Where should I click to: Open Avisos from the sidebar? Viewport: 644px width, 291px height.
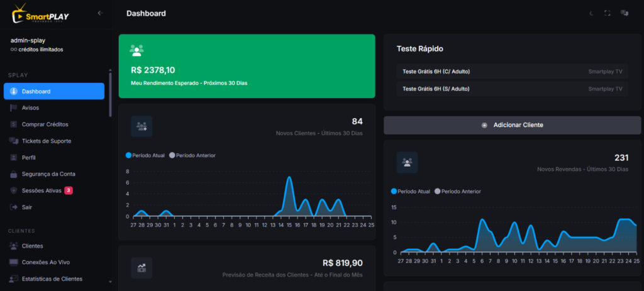click(30, 107)
